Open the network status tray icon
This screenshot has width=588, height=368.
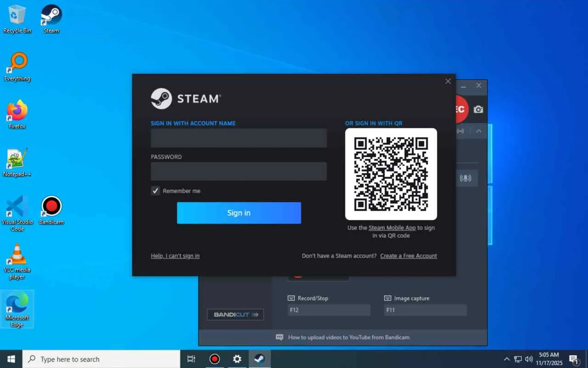point(518,359)
